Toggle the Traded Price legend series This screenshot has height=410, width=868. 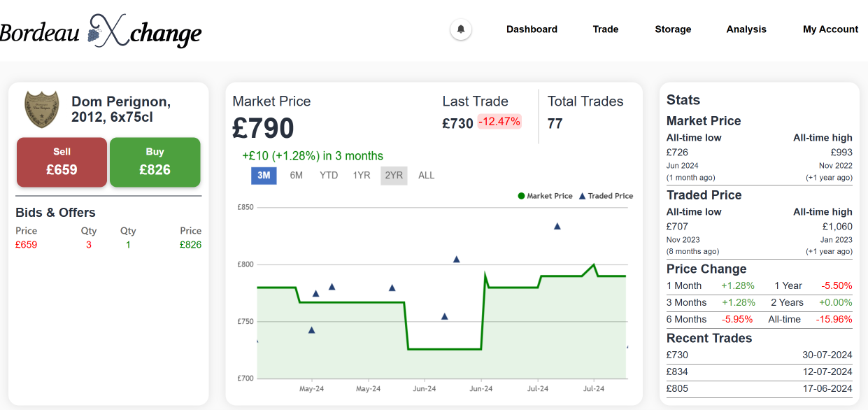pos(606,196)
